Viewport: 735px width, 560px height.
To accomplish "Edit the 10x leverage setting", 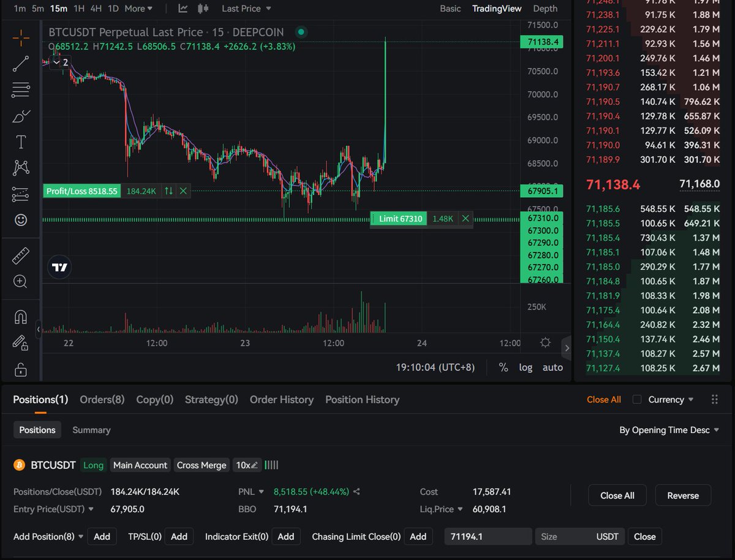I will coord(247,465).
